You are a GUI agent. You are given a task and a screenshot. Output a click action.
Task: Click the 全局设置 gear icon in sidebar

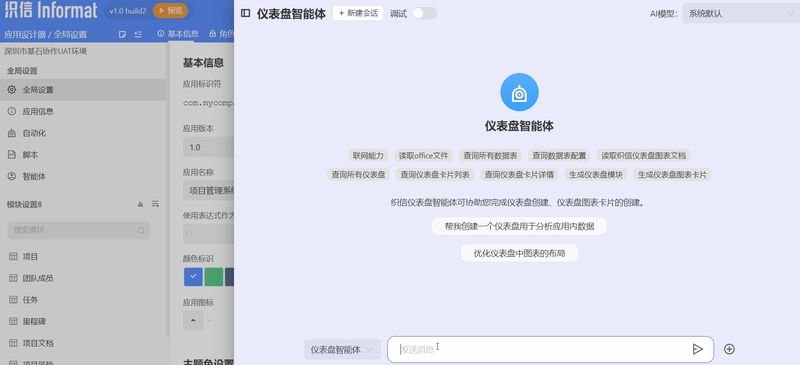point(12,90)
